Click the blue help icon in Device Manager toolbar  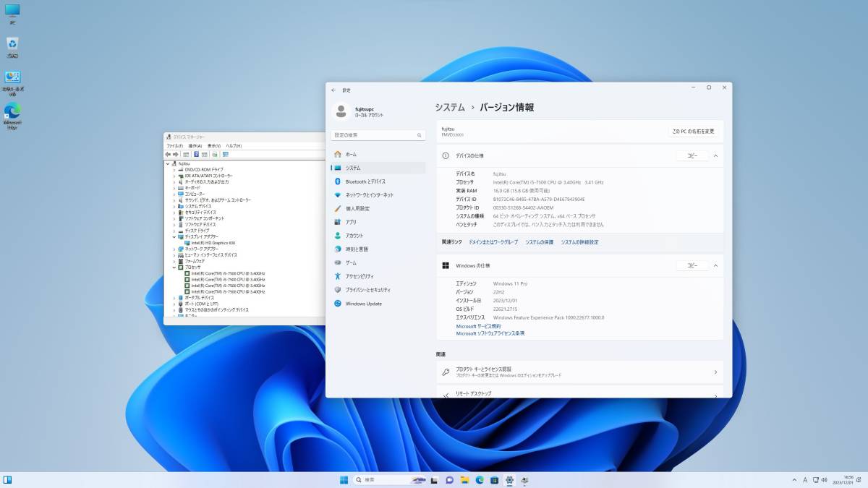(x=196, y=154)
